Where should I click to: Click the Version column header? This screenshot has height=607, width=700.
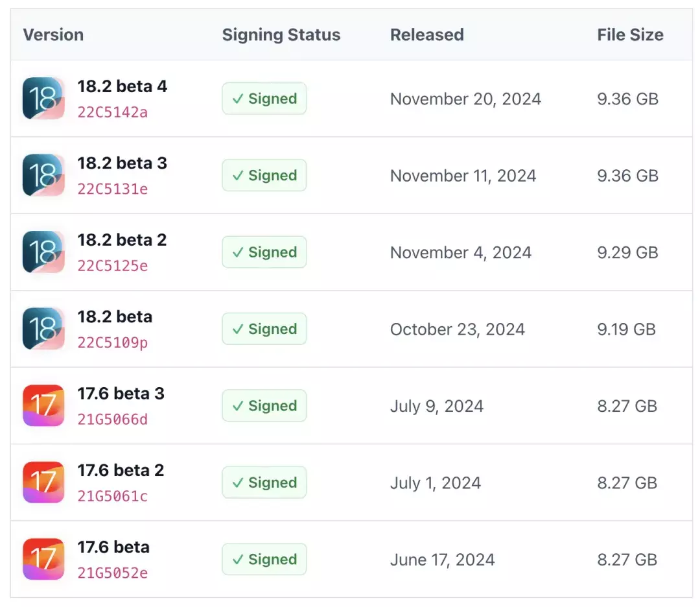[x=53, y=35]
